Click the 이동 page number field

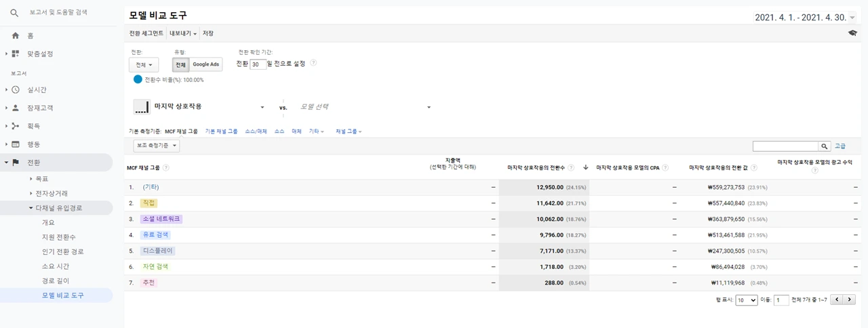[x=781, y=300]
